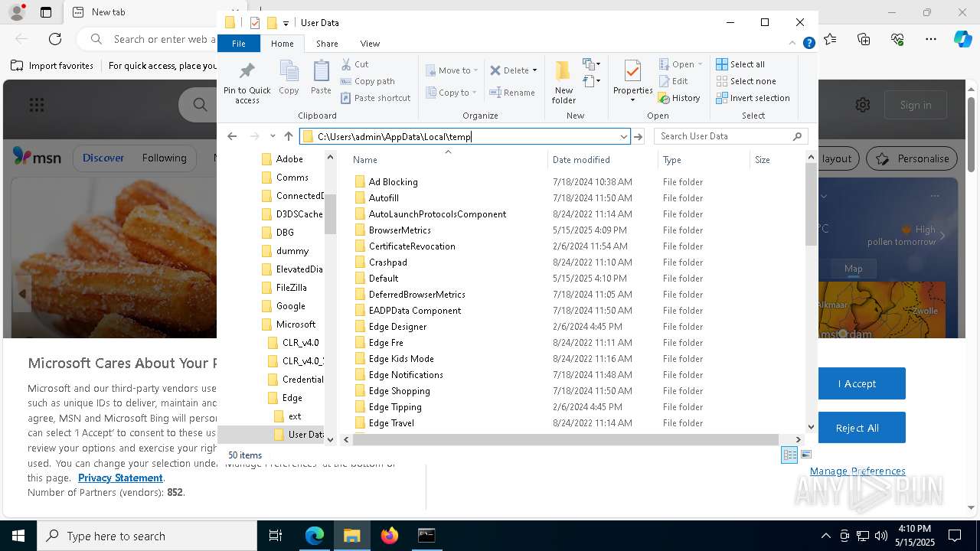This screenshot has height=551, width=980.
Task: Expand the Open dropdown arrow
Action: pyautogui.click(x=700, y=64)
